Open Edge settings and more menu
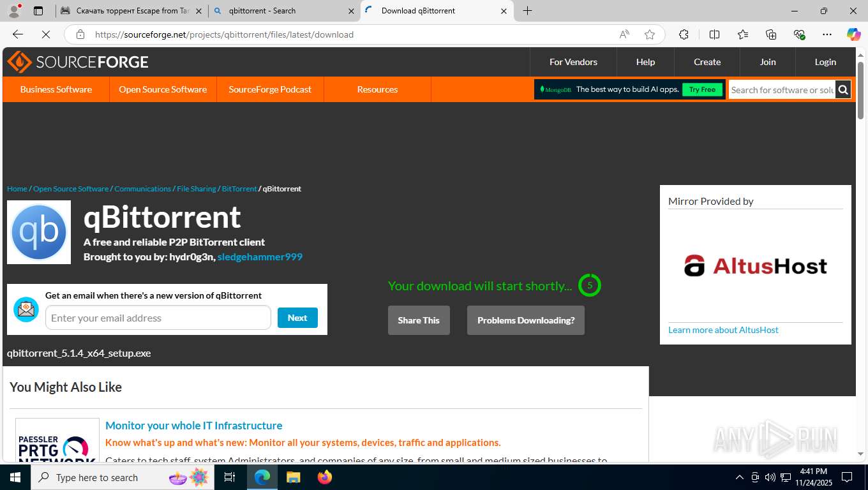 [827, 34]
